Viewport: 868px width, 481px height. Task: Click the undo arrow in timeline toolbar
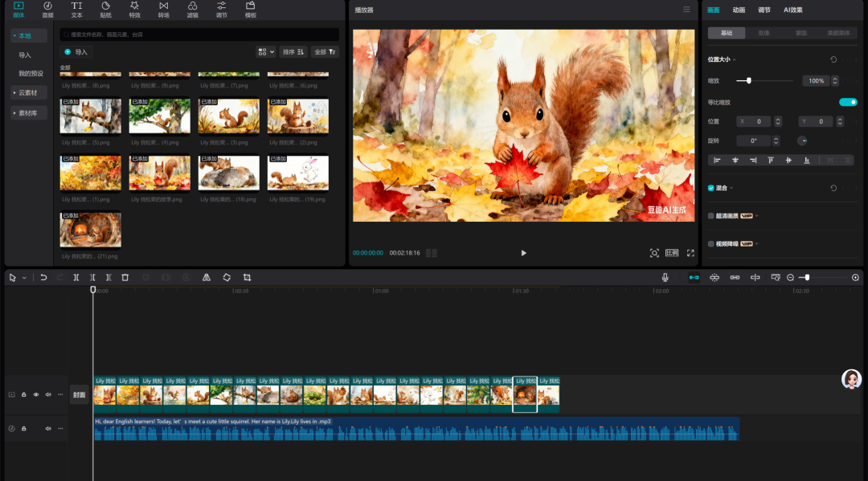pos(43,277)
